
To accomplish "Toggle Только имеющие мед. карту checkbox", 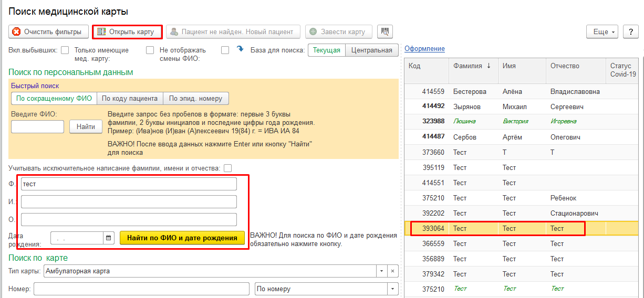I will tap(150, 50).
